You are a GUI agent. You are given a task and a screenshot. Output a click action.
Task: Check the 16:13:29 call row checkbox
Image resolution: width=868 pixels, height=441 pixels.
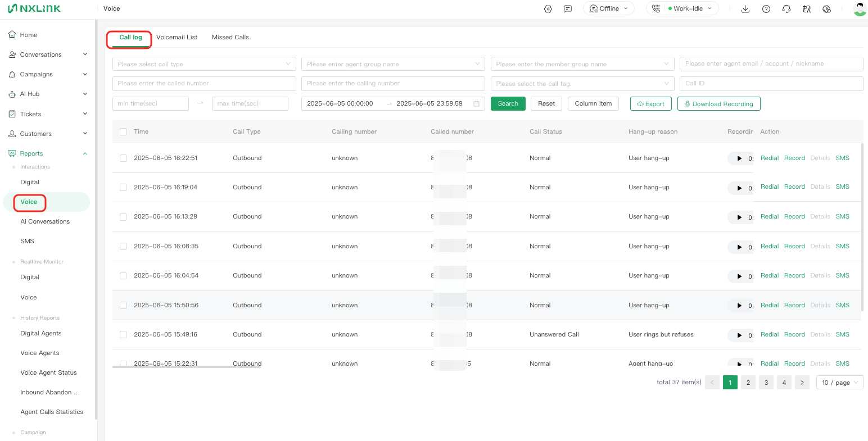coord(123,217)
